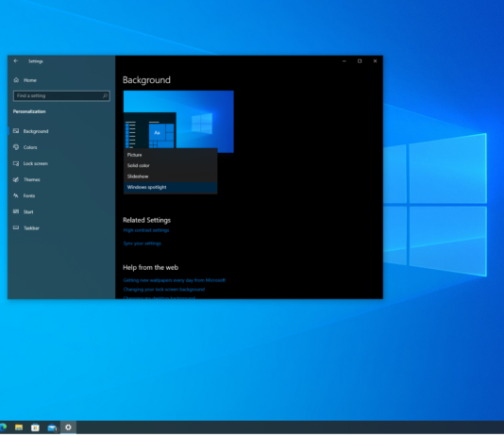Click the search magnifier icon

click(105, 95)
